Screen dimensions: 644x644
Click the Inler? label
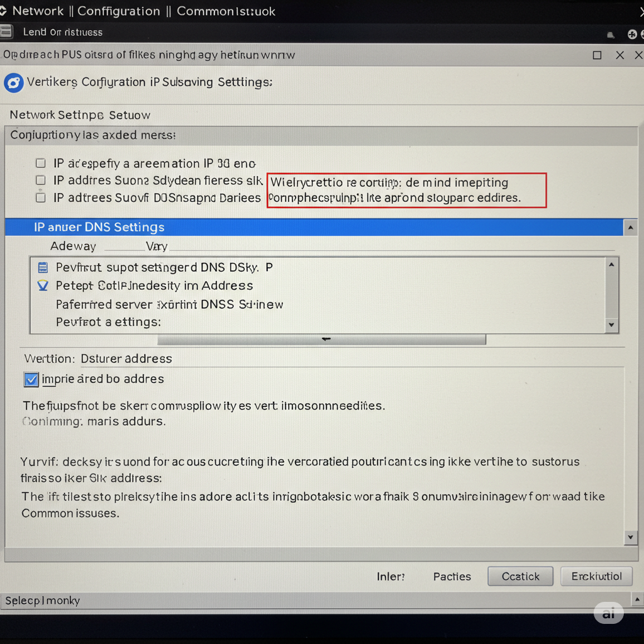[x=391, y=577]
